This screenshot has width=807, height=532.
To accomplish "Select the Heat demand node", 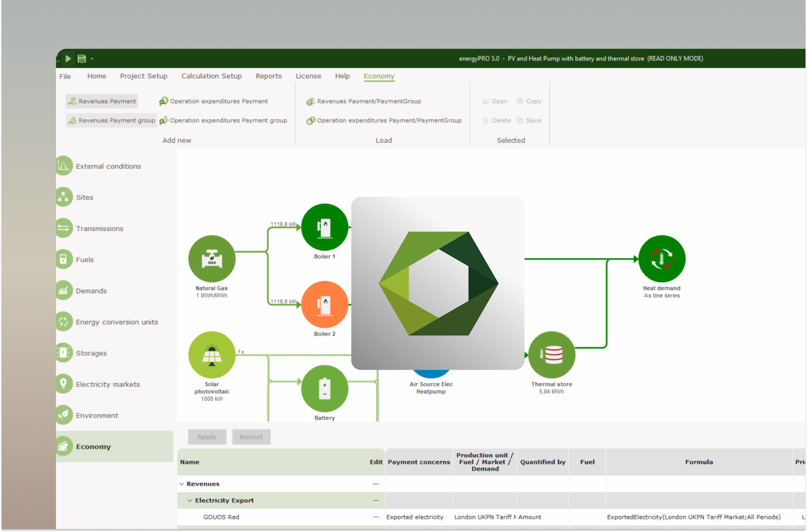I will point(662,259).
